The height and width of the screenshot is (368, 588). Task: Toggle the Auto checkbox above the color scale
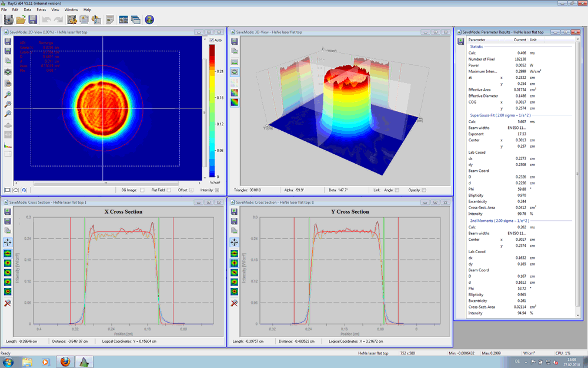point(212,40)
